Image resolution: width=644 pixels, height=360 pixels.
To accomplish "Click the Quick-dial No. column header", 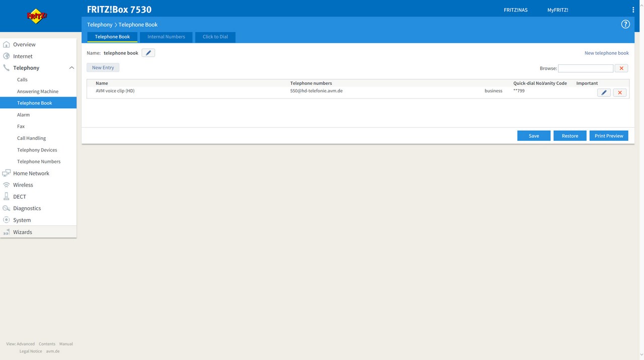I will pos(528,83).
